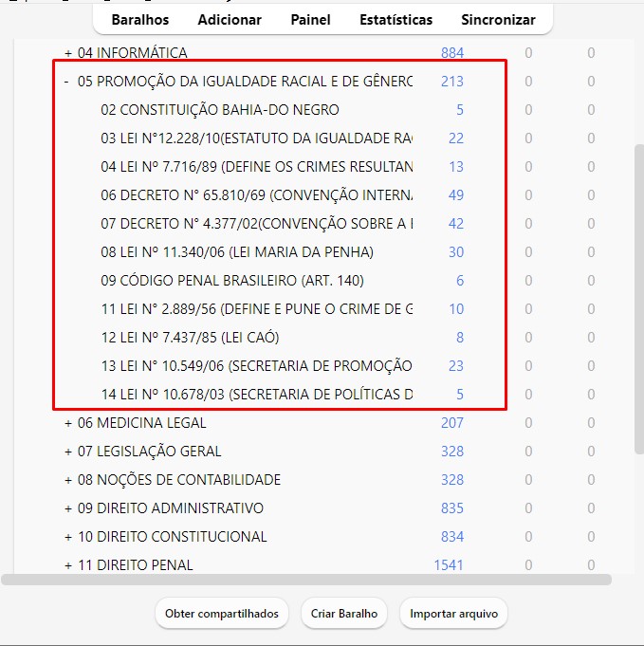Click the new-card count 835
The width and height of the screenshot is (644, 646).
click(x=452, y=508)
